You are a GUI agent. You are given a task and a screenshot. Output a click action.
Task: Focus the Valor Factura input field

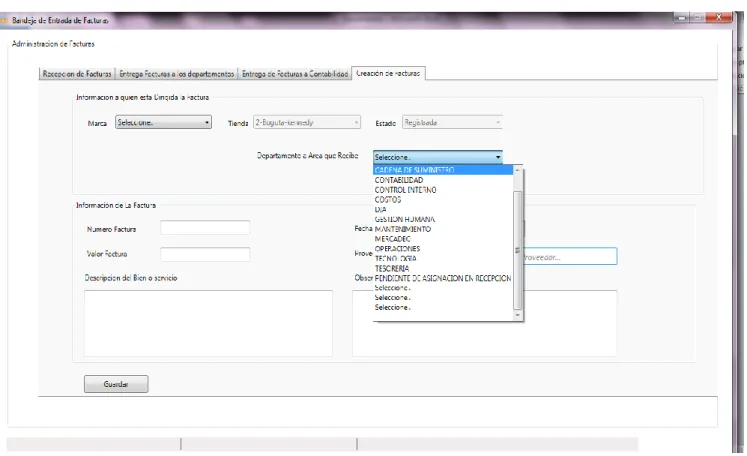coord(205,254)
